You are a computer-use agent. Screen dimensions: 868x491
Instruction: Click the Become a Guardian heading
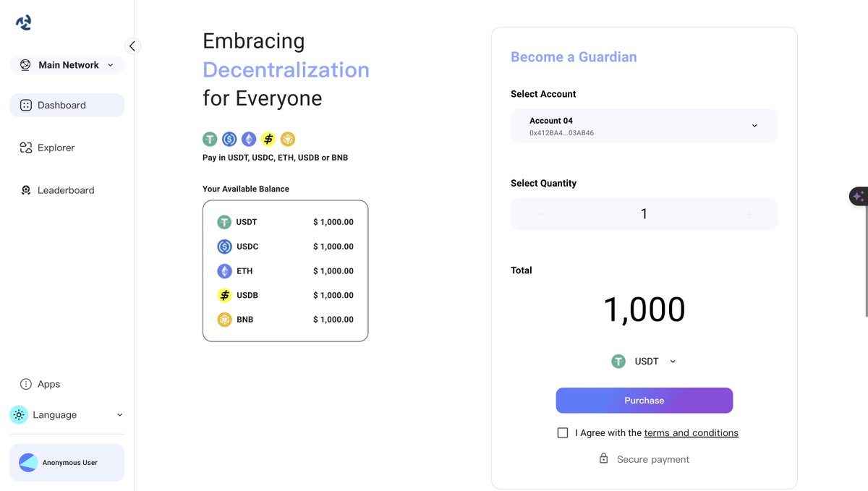click(x=574, y=57)
